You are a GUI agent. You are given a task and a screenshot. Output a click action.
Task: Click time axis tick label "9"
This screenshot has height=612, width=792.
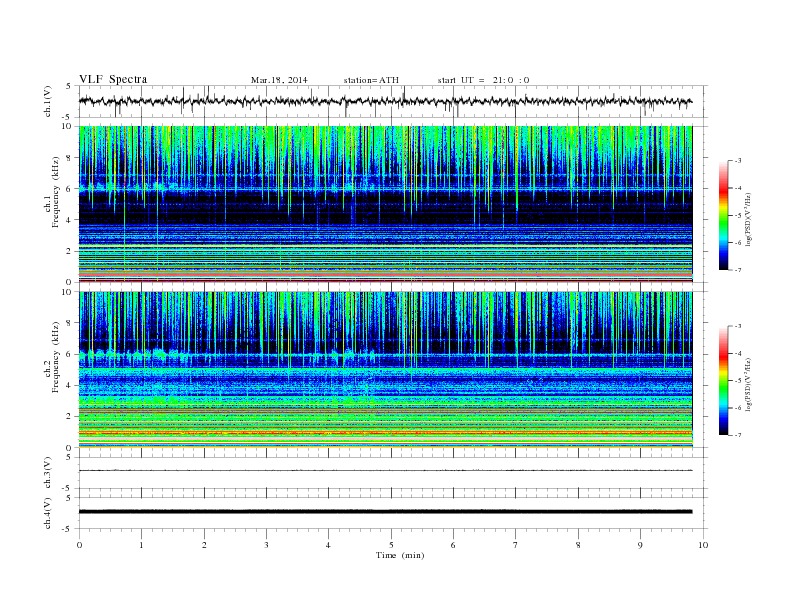[640, 545]
